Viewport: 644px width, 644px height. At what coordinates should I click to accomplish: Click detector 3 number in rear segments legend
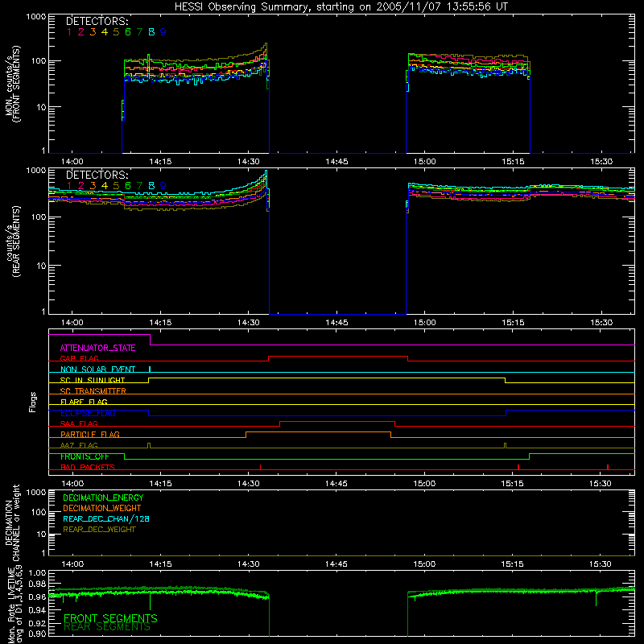pos(93,186)
